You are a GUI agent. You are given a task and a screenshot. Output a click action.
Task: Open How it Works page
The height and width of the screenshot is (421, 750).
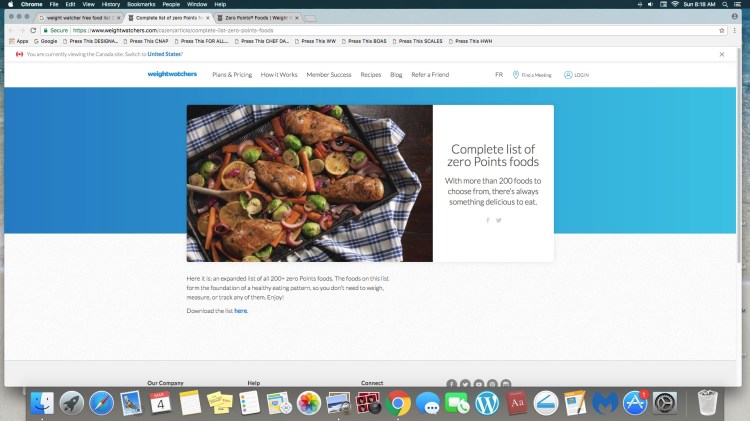click(279, 75)
